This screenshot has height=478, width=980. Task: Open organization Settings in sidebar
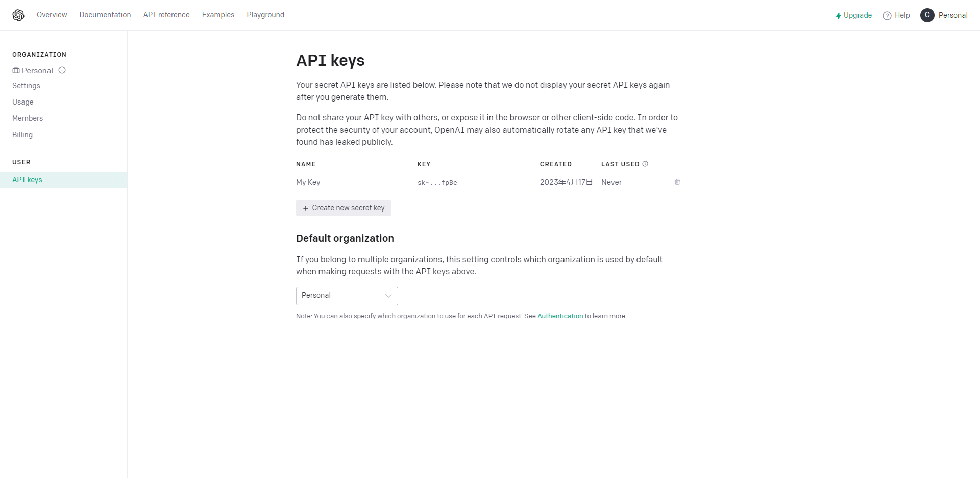tap(26, 86)
